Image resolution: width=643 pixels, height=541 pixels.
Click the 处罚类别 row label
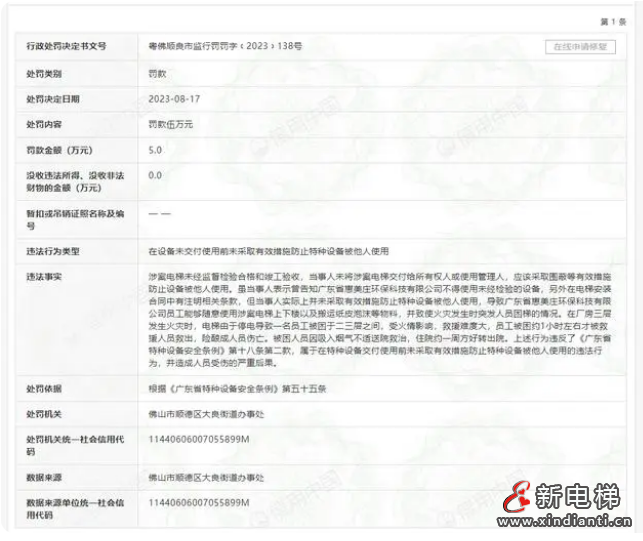tap(44, 74)
